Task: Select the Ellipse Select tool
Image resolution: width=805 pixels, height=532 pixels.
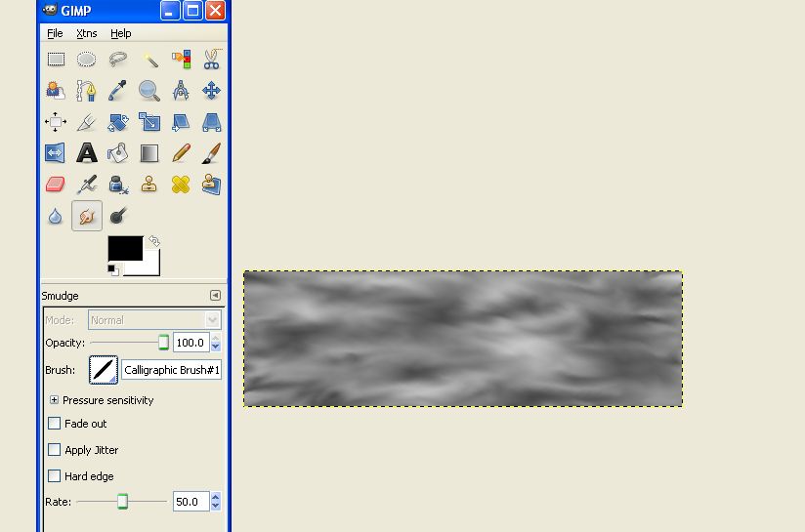Action: (x=86, y=60)
